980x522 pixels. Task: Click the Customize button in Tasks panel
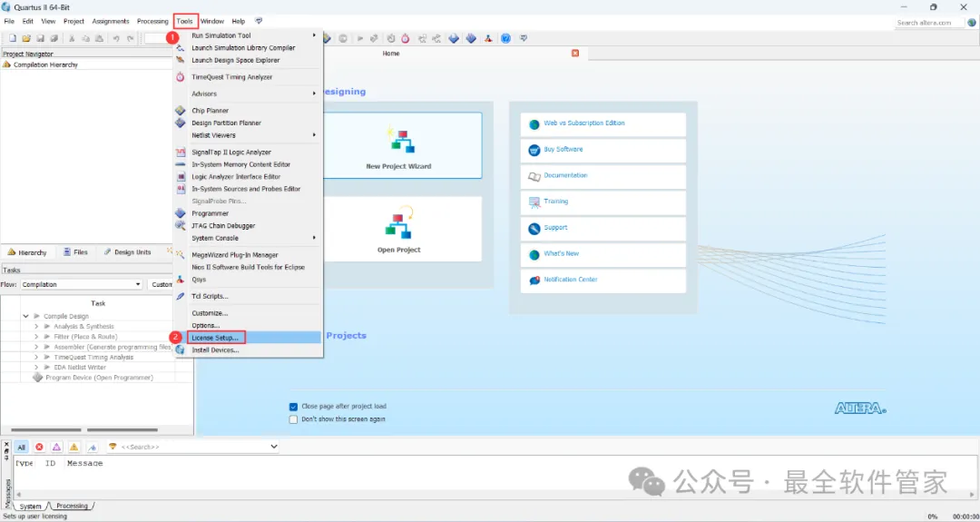click(x=162, y=284)
